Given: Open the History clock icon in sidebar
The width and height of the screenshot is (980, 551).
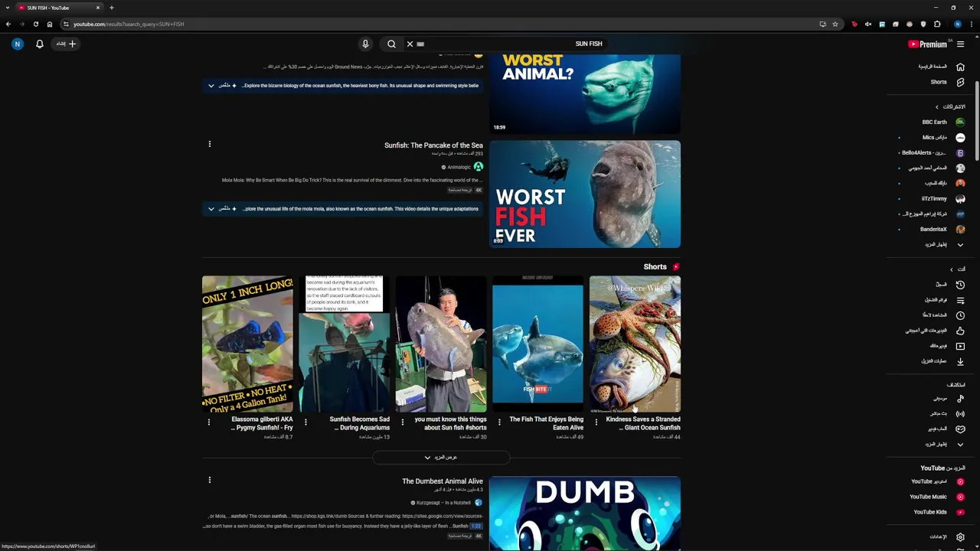Looking at the screenshot, I should pos(960,285).
